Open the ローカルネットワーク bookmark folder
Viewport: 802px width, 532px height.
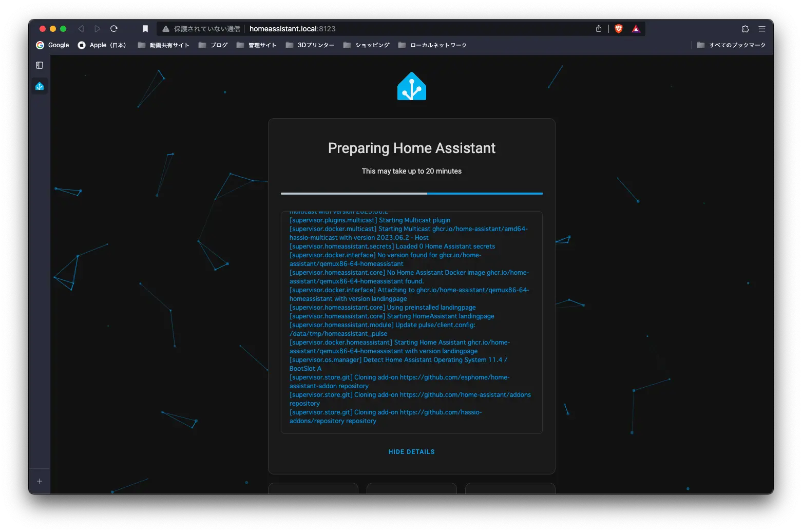pos(432,45)
